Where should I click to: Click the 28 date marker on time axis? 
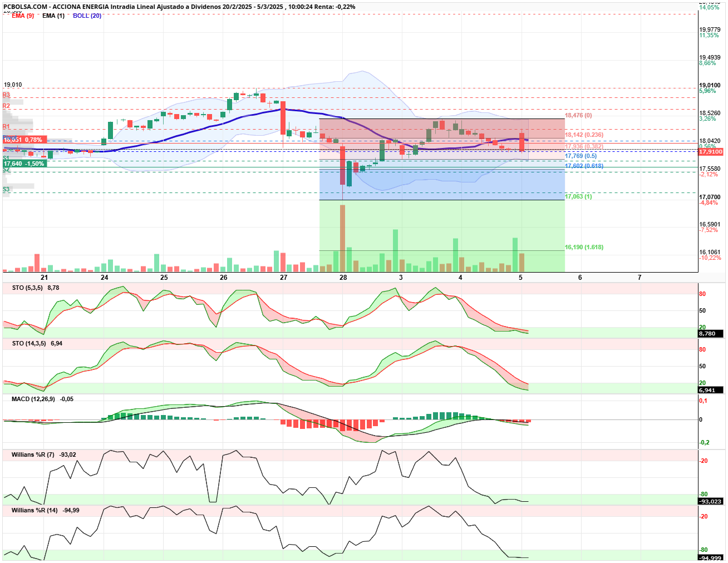[343, 277]
